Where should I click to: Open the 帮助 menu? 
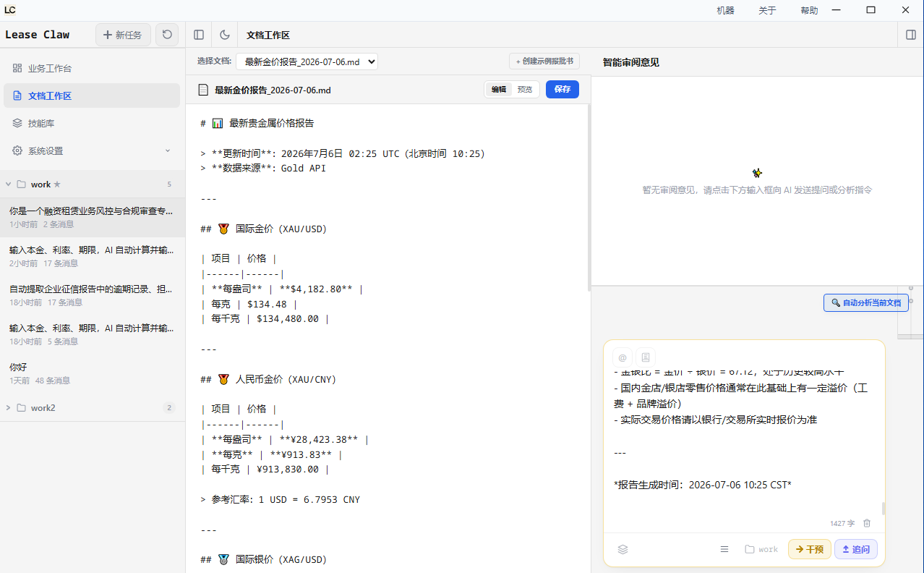click(x=809, y=10)
